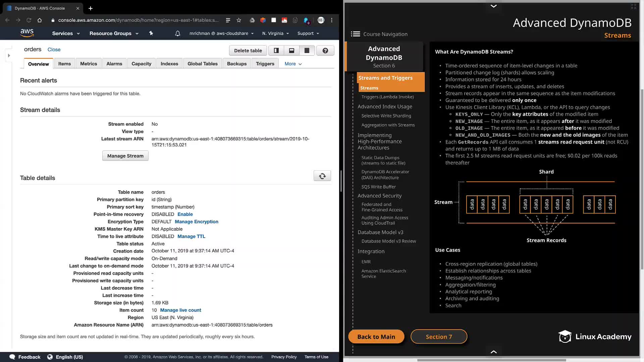Screen dimensions: 644x362
Task: Click the Manage TTL link
Action: pyautogui.click(x=191, y=236)
